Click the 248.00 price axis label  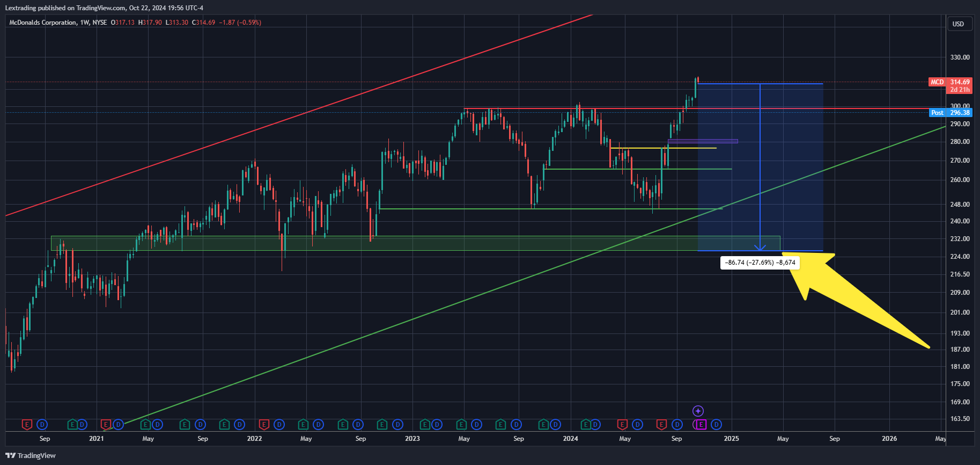coord(960,205)
